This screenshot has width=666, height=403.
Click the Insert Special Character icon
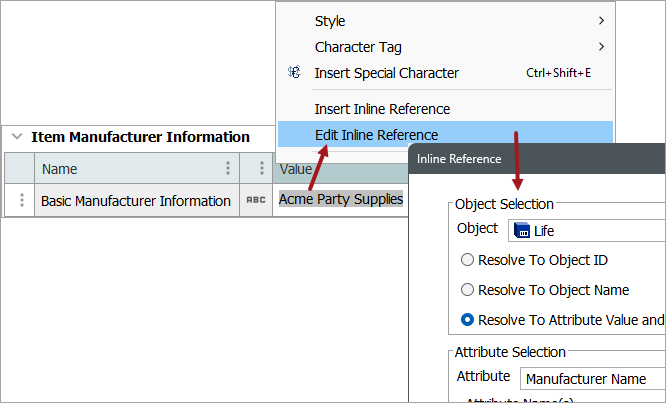[294, 73]
